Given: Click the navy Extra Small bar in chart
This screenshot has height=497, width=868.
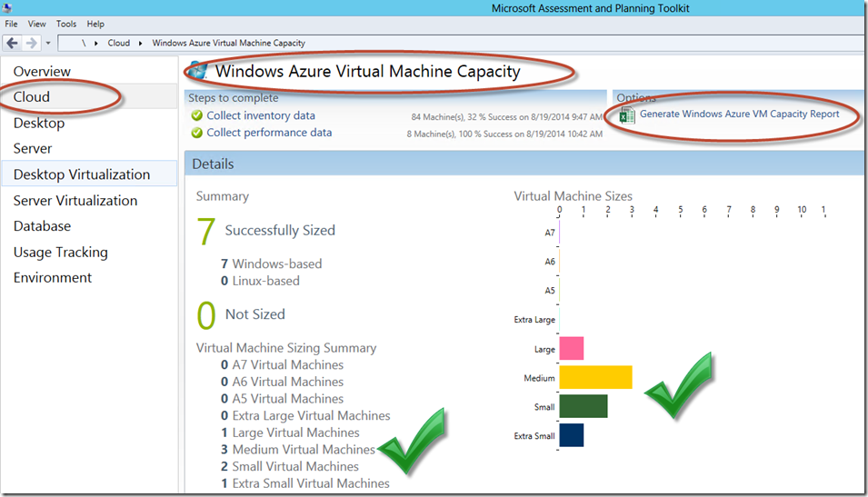Looking at the screenshot, I should point(572,435).
